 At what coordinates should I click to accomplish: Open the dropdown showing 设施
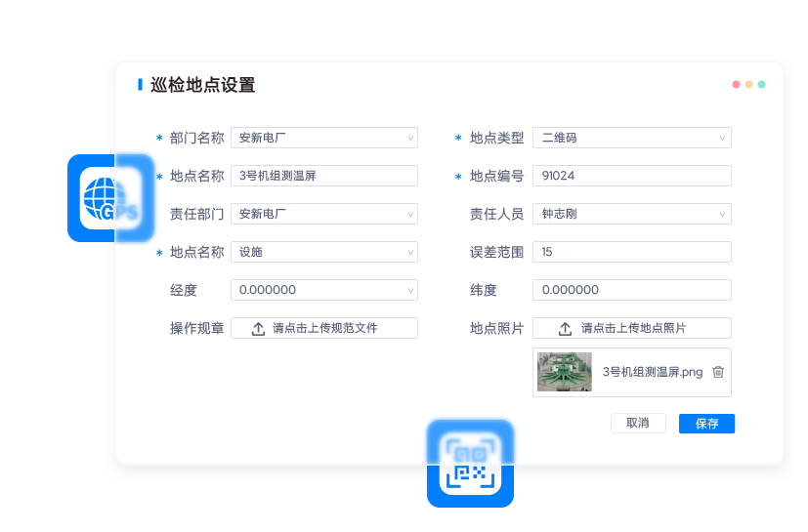[323, 252]
